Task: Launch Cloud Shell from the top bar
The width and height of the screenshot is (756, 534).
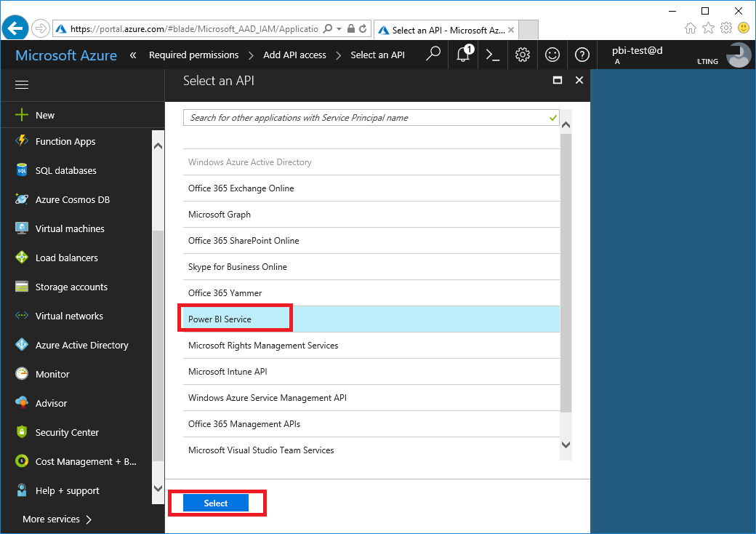Action: pos(492,55)
